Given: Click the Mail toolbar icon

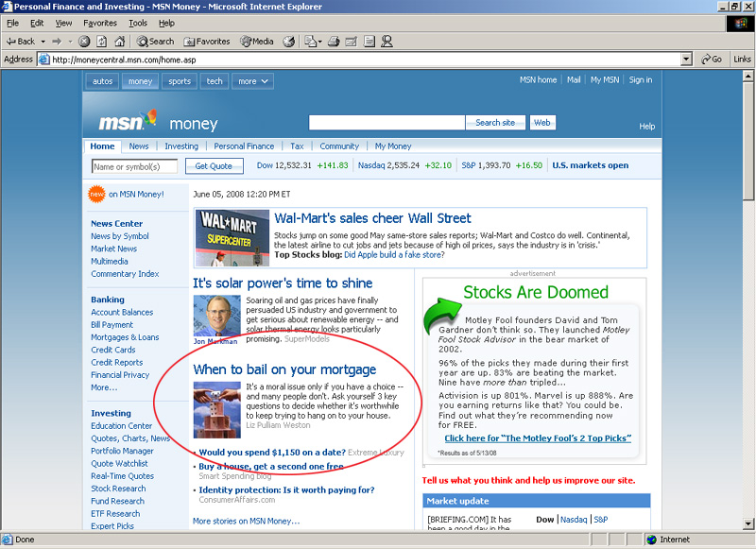Looking at the screenshot, I should pyautogui.click(x=311, y=42).
